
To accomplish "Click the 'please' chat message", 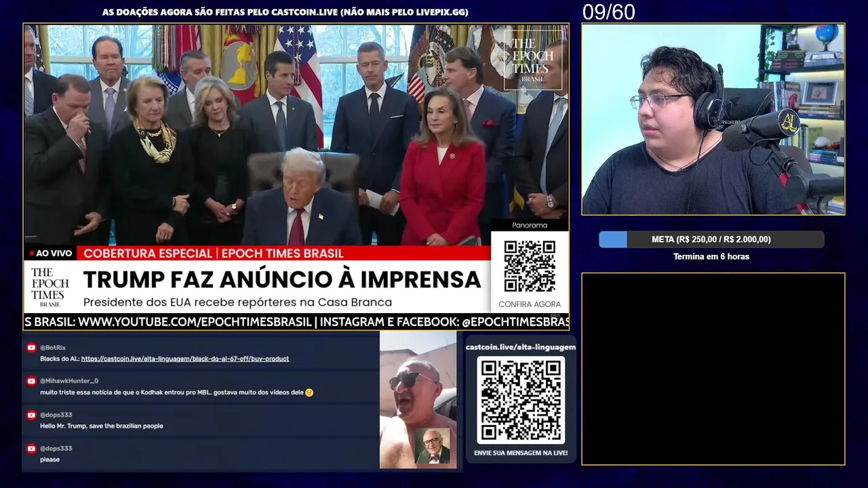I will [50, 460].
